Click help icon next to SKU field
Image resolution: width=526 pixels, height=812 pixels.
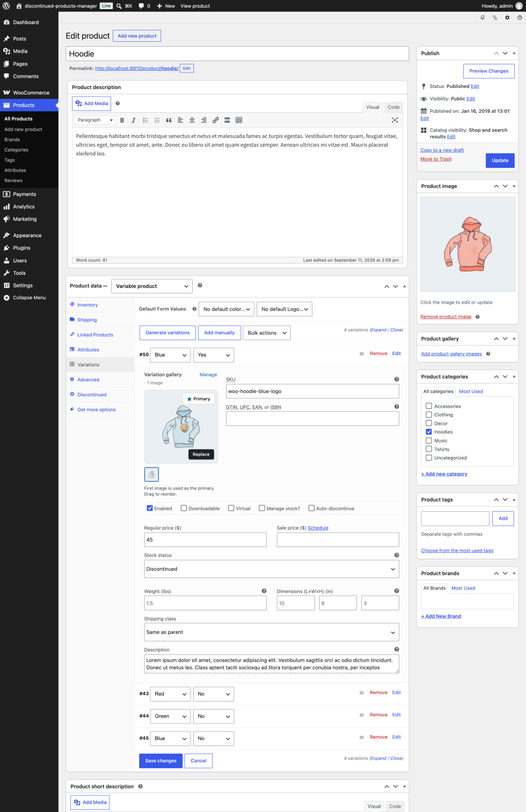pos(397,379)
